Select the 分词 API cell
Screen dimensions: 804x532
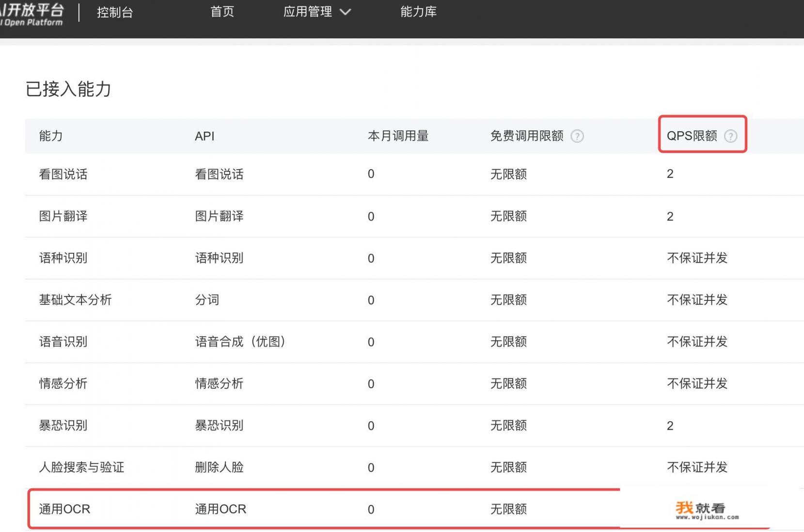207,300
